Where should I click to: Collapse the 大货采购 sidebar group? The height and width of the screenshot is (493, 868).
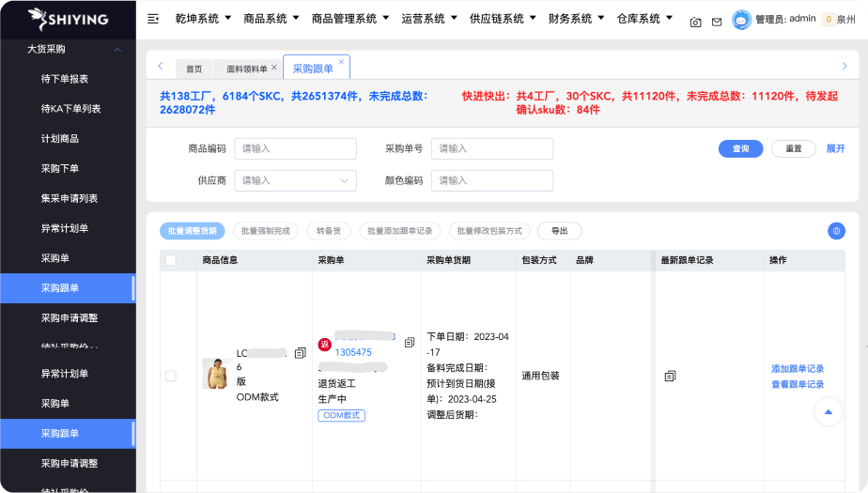[117, 49]
